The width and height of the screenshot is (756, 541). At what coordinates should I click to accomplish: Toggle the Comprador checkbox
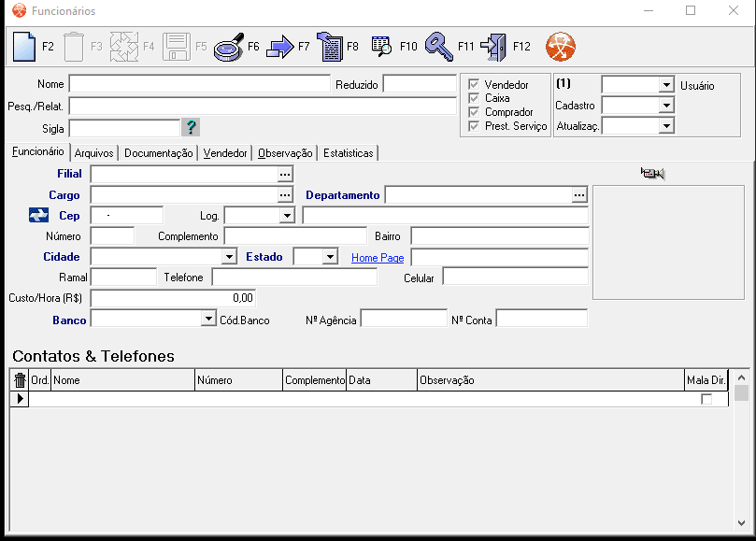474,112
